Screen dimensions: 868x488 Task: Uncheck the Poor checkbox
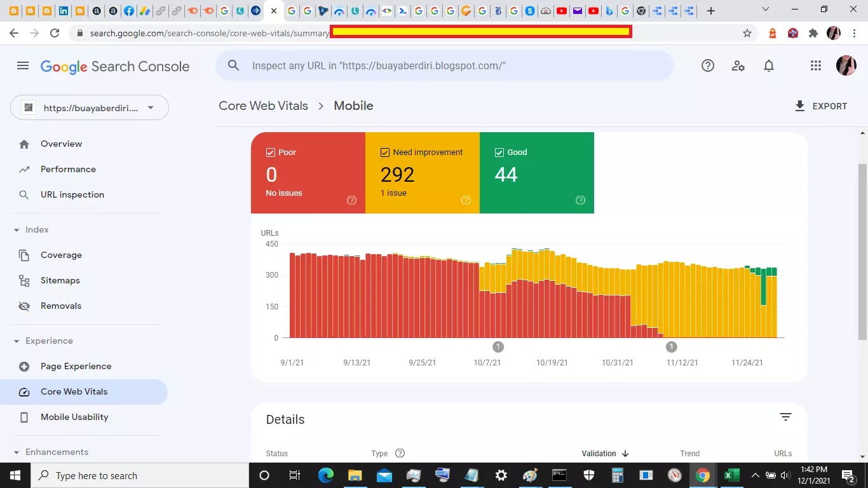[x=271, y=152]
